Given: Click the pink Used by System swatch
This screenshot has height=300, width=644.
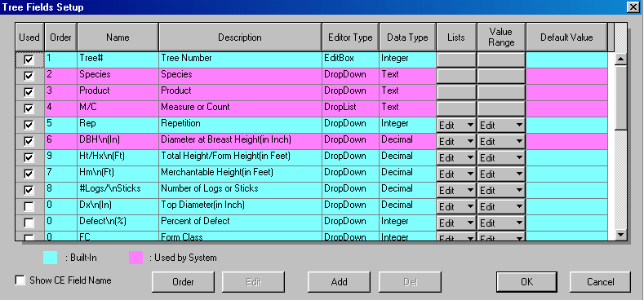Looking at the screenshot, I should (x=136, y=258).
